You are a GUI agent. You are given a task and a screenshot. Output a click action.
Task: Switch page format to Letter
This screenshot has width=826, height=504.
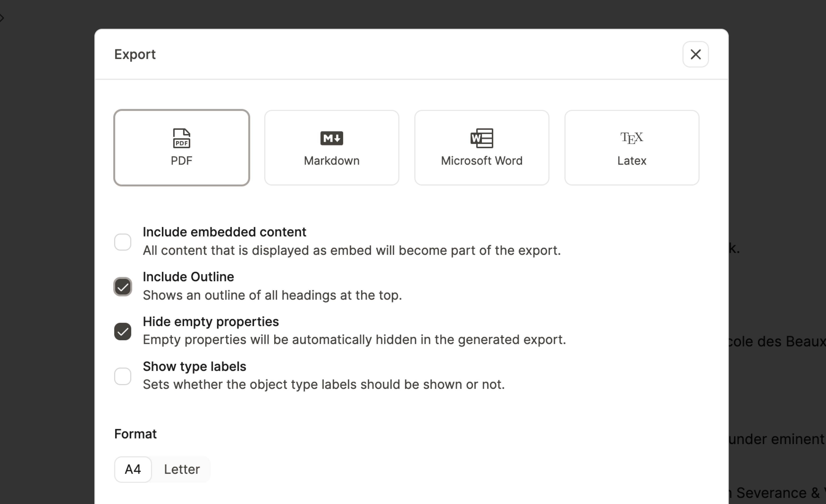(182, 469)
